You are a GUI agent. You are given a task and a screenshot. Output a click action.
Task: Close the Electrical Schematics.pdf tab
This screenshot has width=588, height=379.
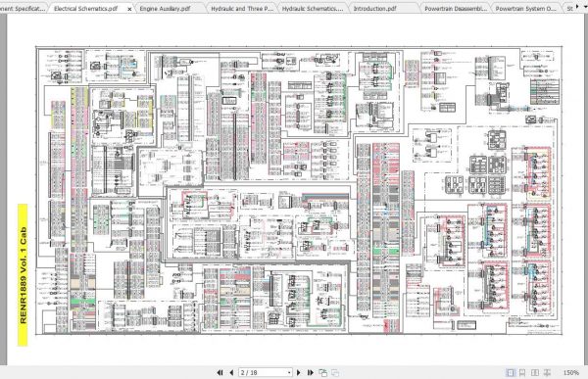coord(129,8)
